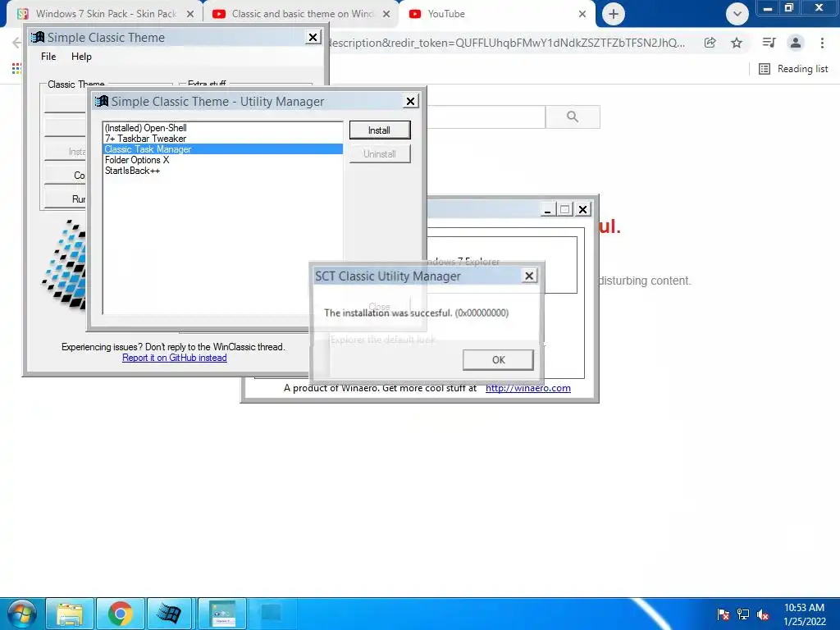Close the Winaero window behind the dialog
Viewport: 840px width, 630px height.
pyautogui.click(x=583, y=209)
